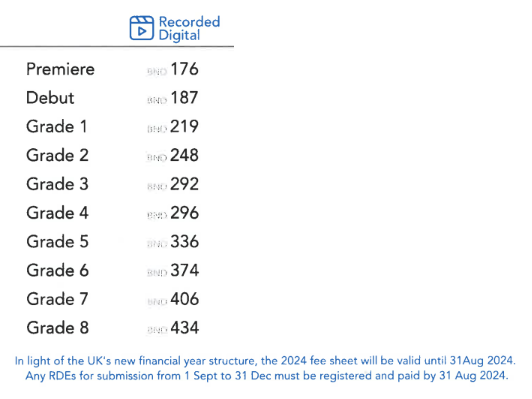Click the Grade 8 label

pyautogui.click(x=57, y=328)
